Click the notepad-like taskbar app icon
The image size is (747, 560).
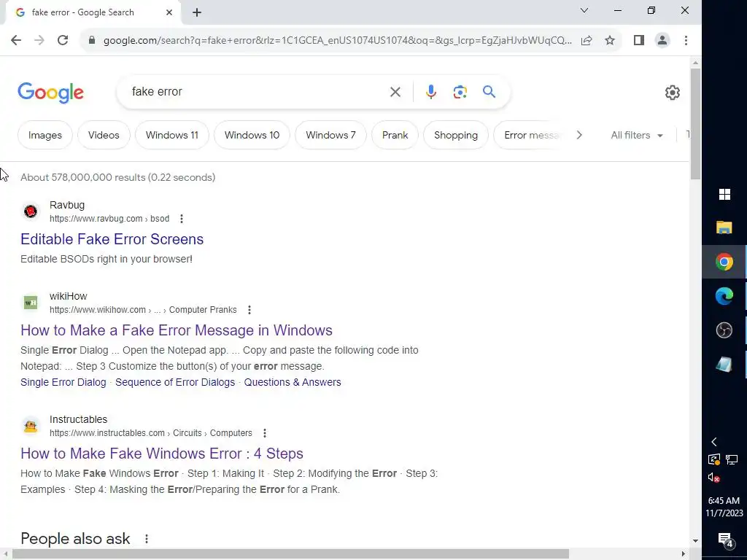coord(724,365)
